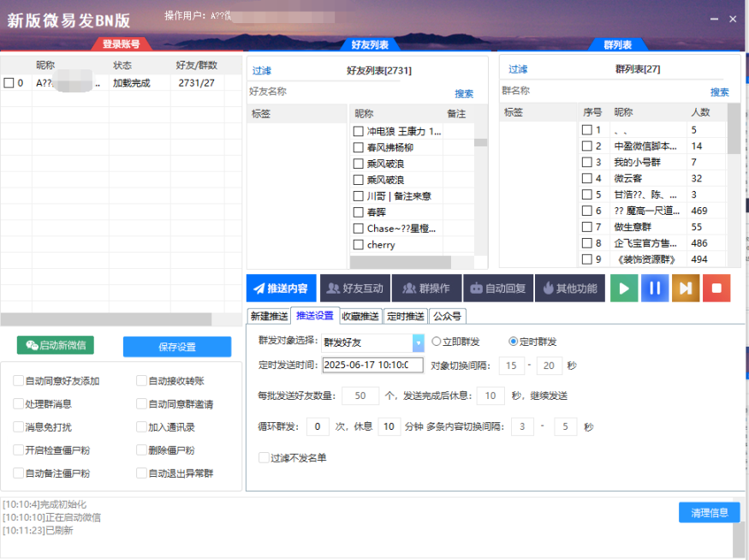The width and height of the screenshot is (749, 560).
Task: Click the 启动新微信 button
Action: (56, 345)
